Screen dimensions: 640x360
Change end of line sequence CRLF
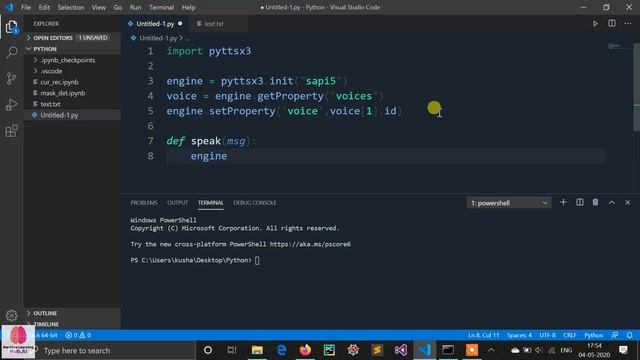pos(569,335)
